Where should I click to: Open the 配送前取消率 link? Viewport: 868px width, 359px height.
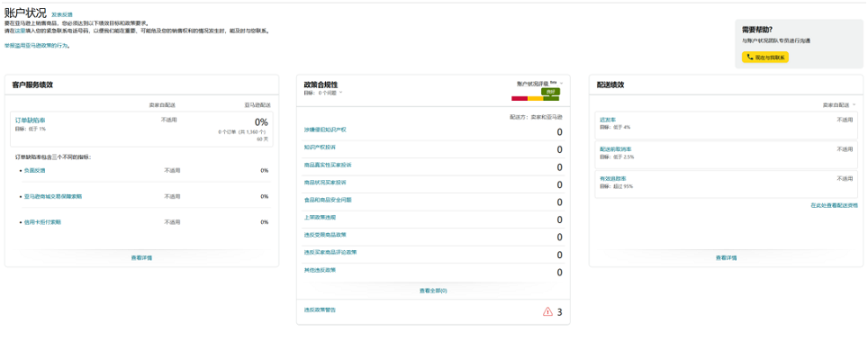tap(616, 149)
